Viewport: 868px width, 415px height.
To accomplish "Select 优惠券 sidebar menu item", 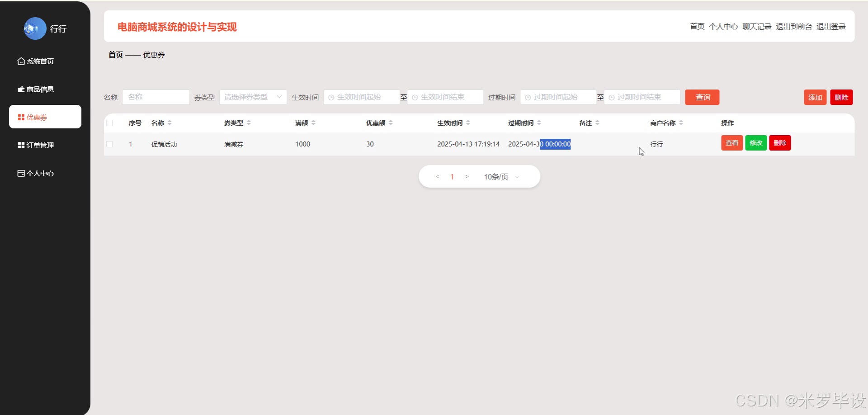I will 45,117.
